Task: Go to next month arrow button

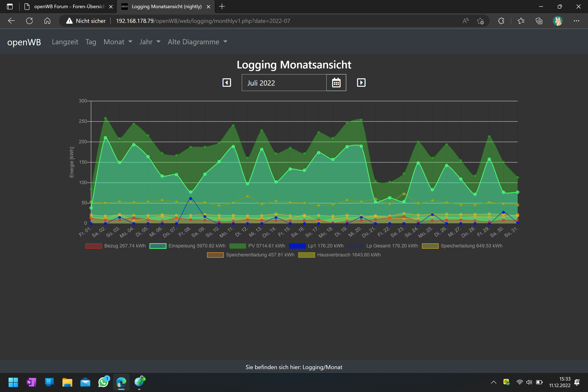Action: tap(361, 82)
